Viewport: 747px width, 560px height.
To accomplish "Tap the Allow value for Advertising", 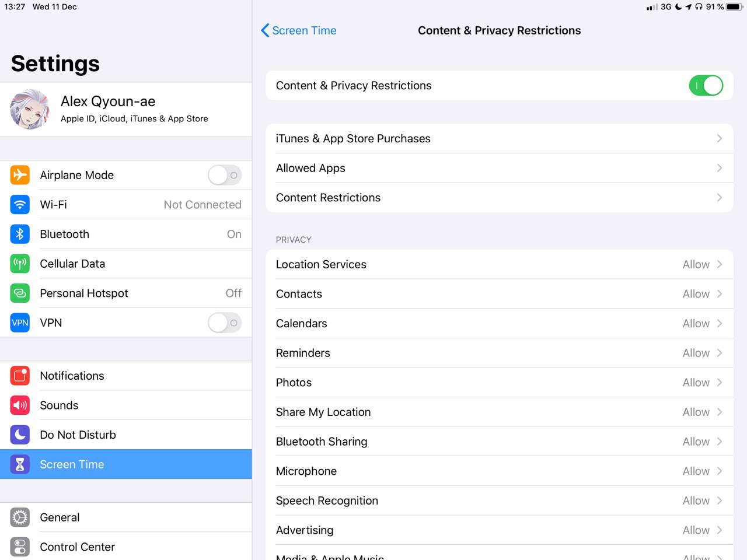I will point(696,530).
